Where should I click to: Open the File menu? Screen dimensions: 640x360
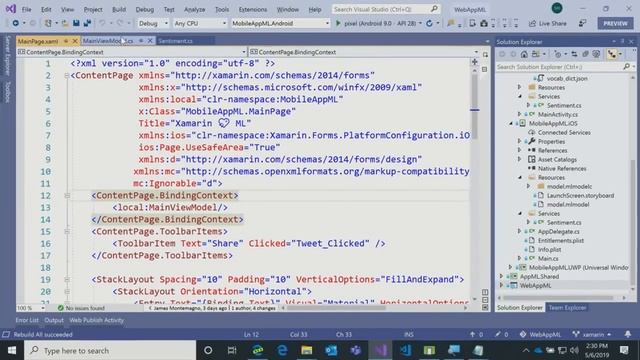(27, 9)
